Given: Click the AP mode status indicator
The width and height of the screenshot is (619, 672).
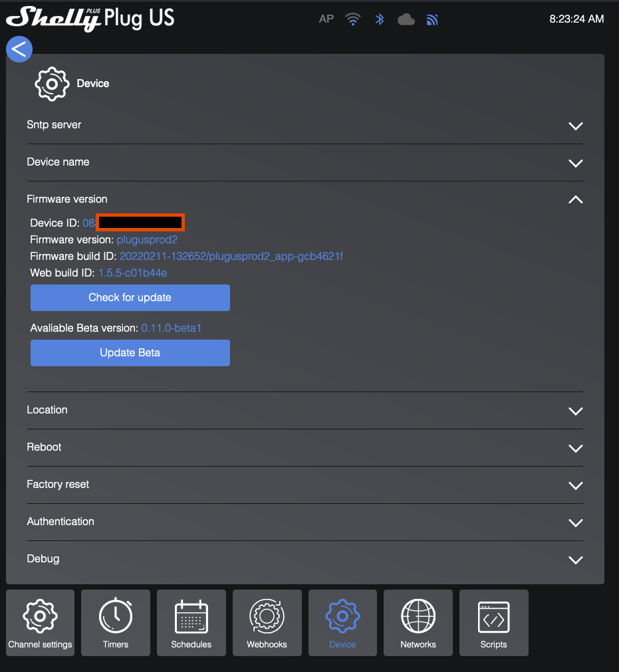Looking at the screenshot, I should [x=326, y=19].
